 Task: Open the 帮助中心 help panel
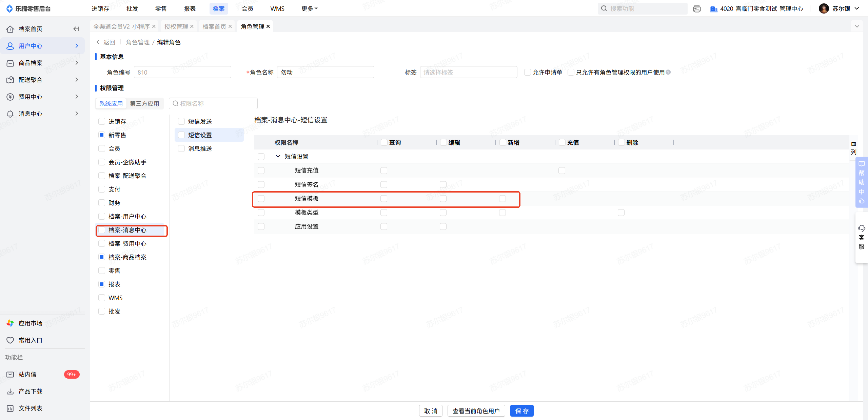(862, 182)
